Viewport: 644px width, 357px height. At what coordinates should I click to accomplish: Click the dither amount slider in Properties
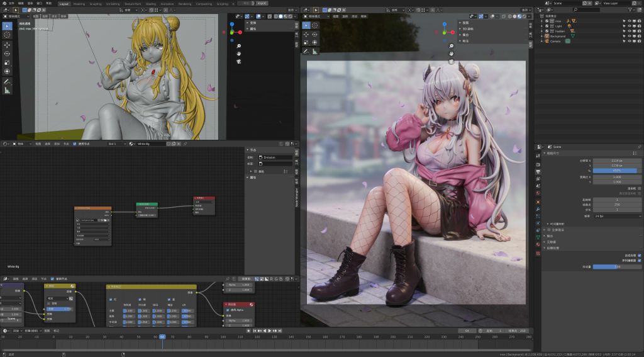617,267
